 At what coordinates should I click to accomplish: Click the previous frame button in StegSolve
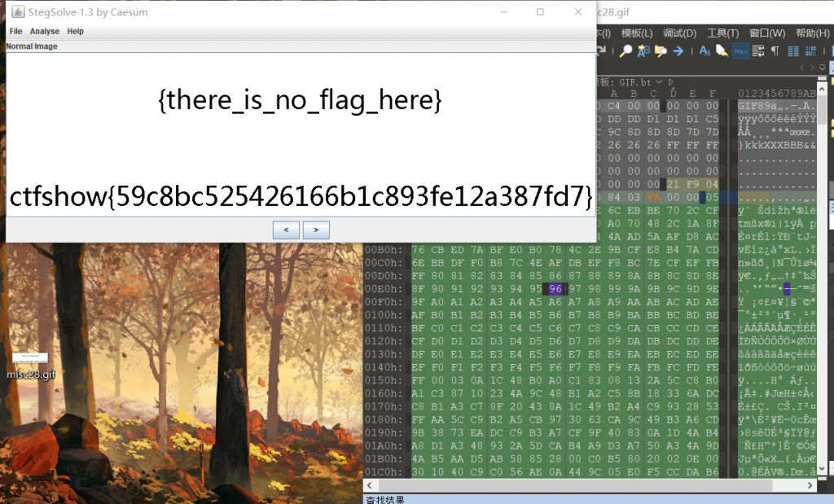click(x=285, y=230)
